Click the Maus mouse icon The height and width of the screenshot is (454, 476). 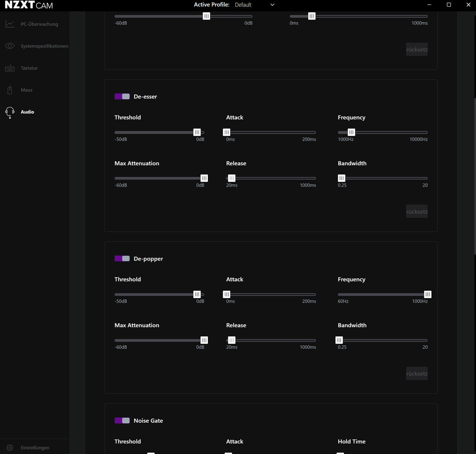[x=10, y=90]
